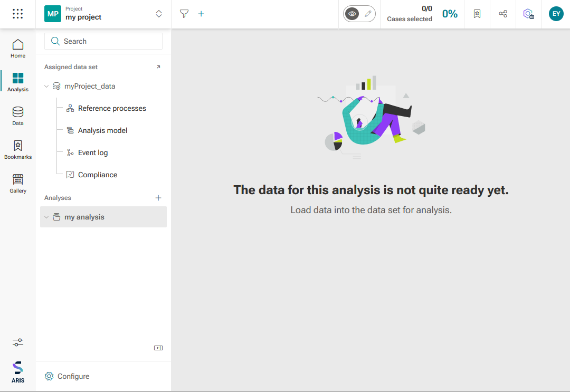Select my analysis entry
Image resolution: width=570 pixels, height=392 pixels.
[x=103, y=217]
